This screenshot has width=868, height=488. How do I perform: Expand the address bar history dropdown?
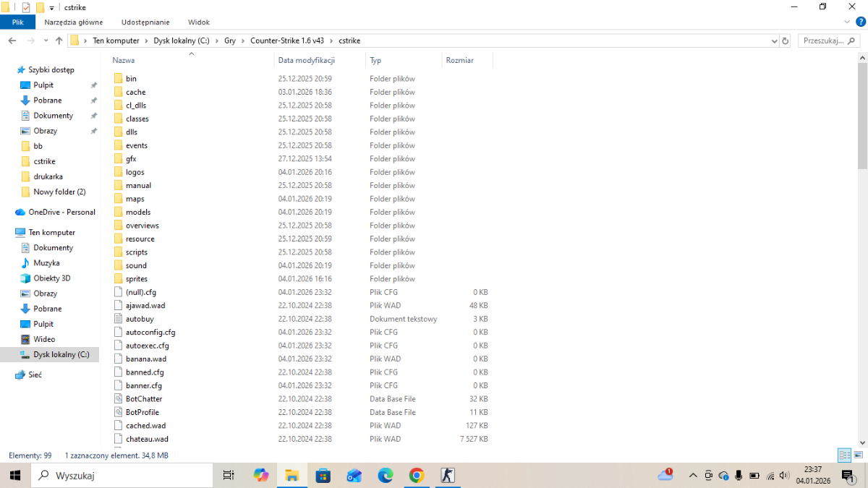point(773,41)
